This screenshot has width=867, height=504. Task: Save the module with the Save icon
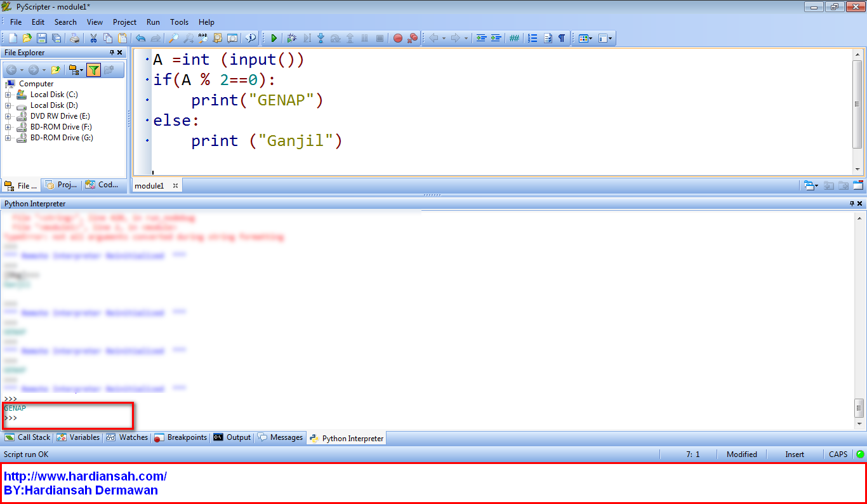[41, 38]
